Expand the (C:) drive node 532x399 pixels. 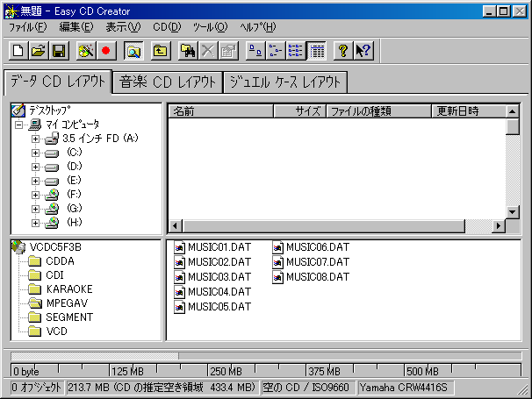coord(35,153)
